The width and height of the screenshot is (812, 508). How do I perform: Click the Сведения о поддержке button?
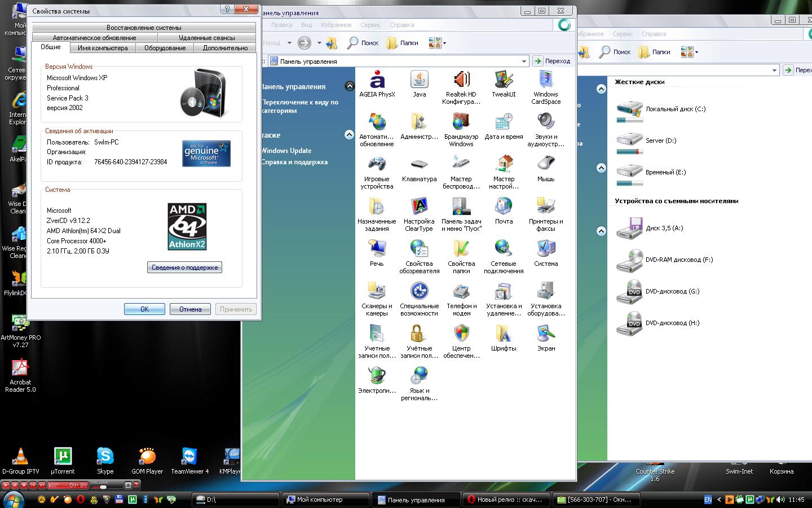coord(184,268)
